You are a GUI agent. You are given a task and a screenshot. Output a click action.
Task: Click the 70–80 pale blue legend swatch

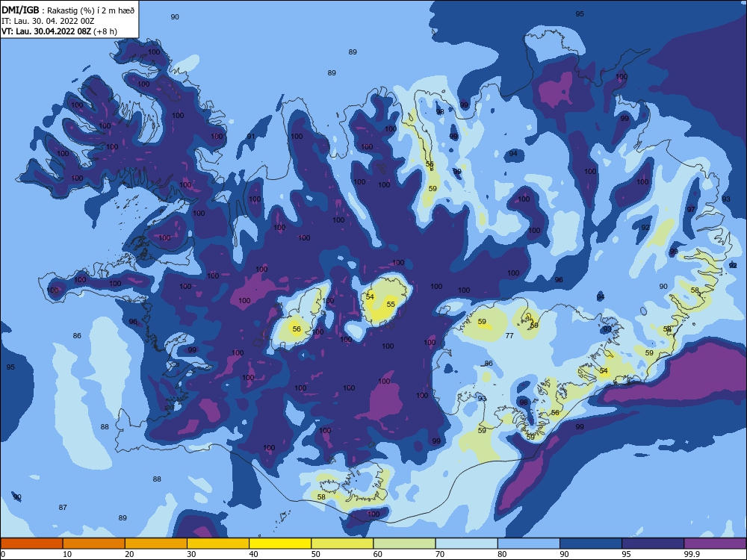[467, 544]
